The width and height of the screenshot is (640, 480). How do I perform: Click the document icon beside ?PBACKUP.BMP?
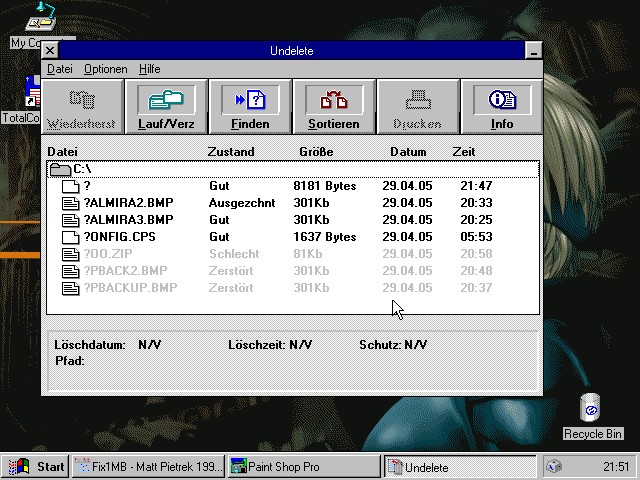(70, 288)
